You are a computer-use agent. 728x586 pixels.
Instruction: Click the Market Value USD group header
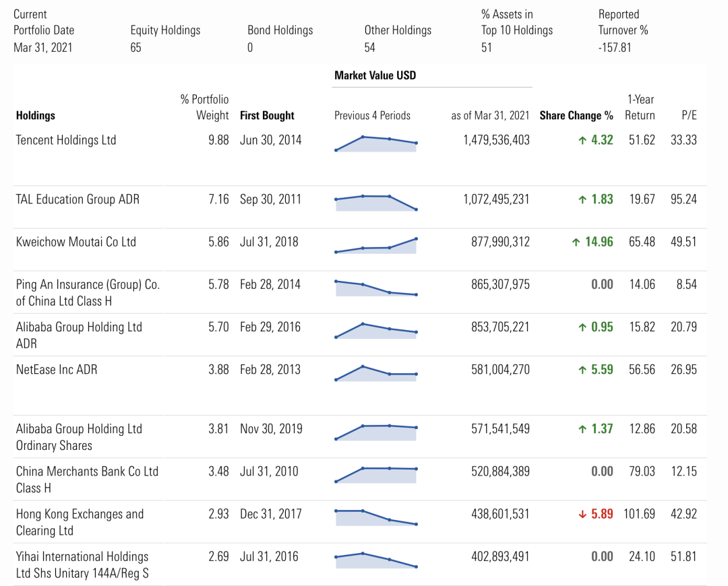[375, 75]
